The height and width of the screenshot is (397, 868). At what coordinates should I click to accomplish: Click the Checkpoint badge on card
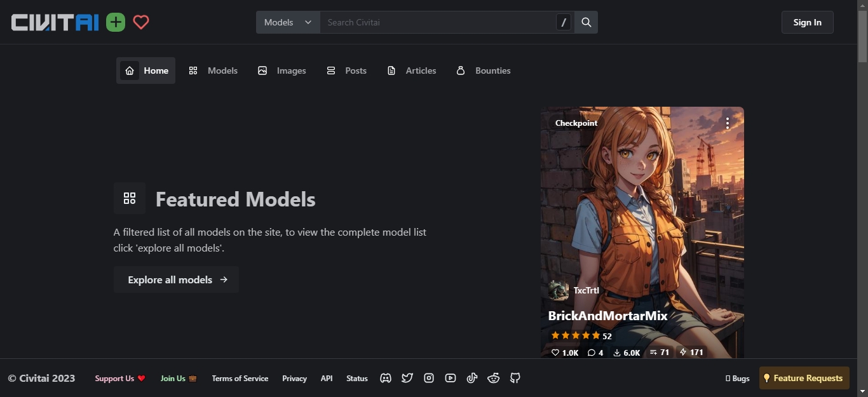coord(576,123)
